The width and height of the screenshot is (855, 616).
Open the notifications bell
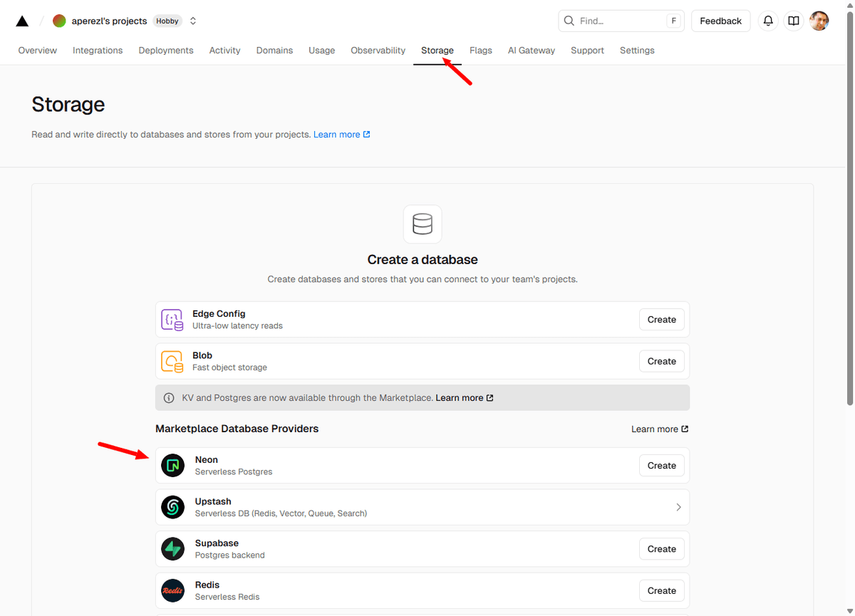(x=768, y=21)
